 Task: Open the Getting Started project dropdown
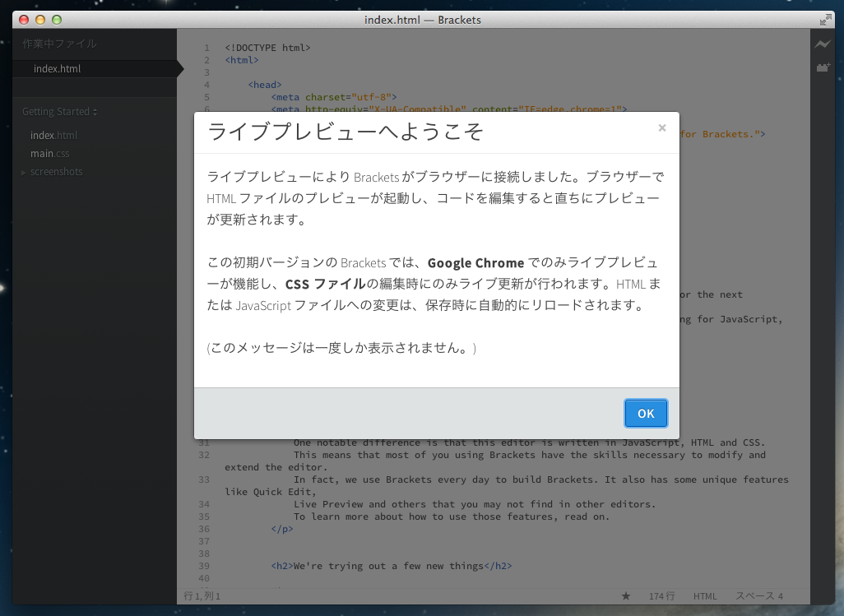(x=59, y=112)
